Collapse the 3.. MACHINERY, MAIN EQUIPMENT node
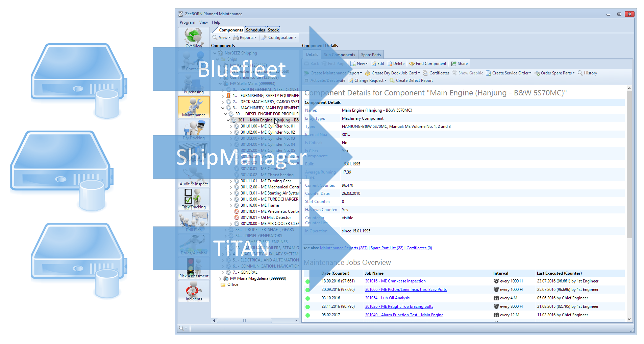Image resolution: width=644 pixels, height=344 pixels. click(223, 108)
